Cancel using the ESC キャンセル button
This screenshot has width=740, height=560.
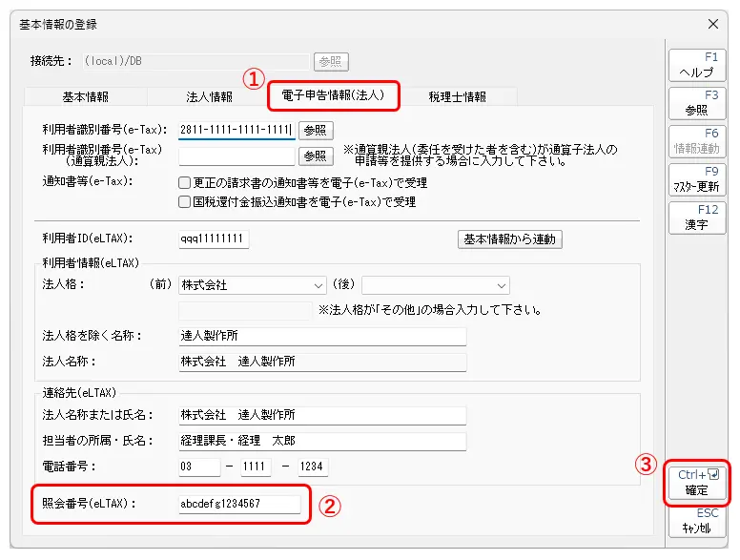click(x=695, y=520)
